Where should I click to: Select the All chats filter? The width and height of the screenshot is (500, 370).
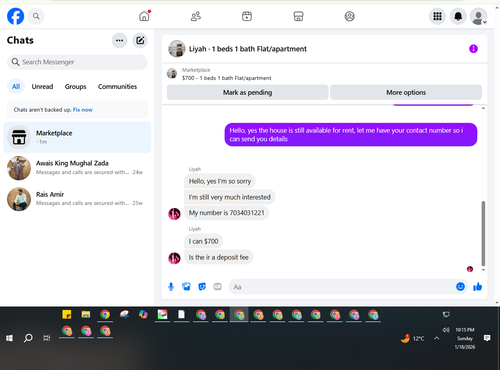(16, 87)
